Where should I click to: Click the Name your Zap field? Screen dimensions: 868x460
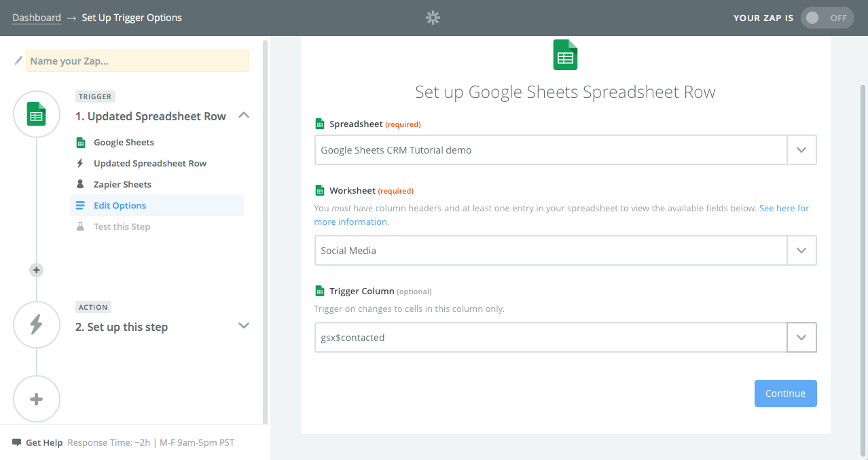(x=137, y=61)
